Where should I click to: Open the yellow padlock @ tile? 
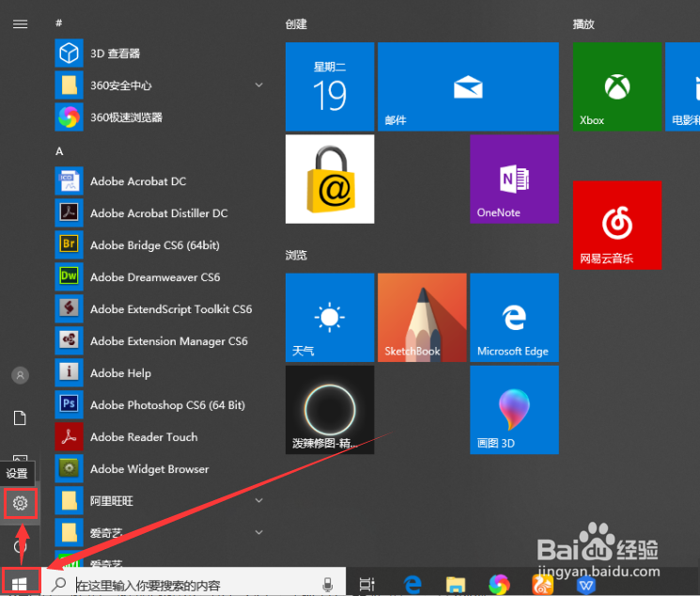(x=330, y=180)
